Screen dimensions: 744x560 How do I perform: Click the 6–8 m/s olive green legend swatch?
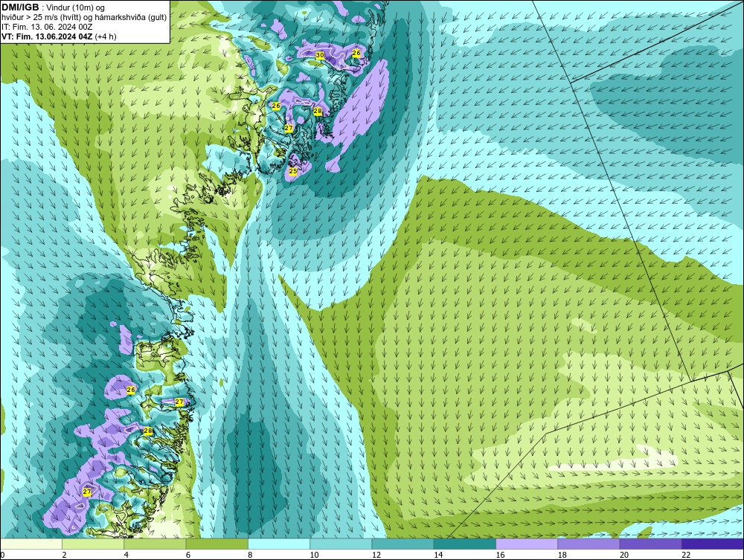tap(217, 544)
